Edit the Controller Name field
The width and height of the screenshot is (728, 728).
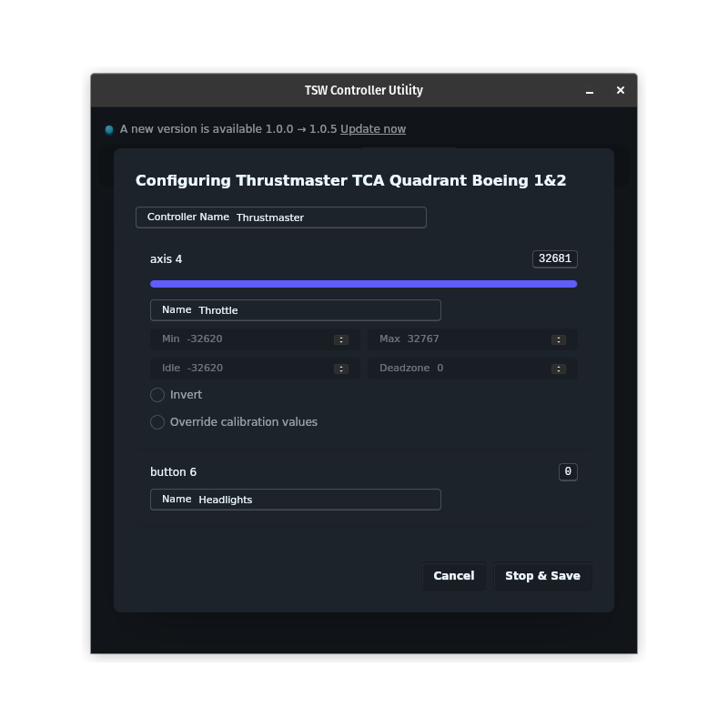[281, 217]
